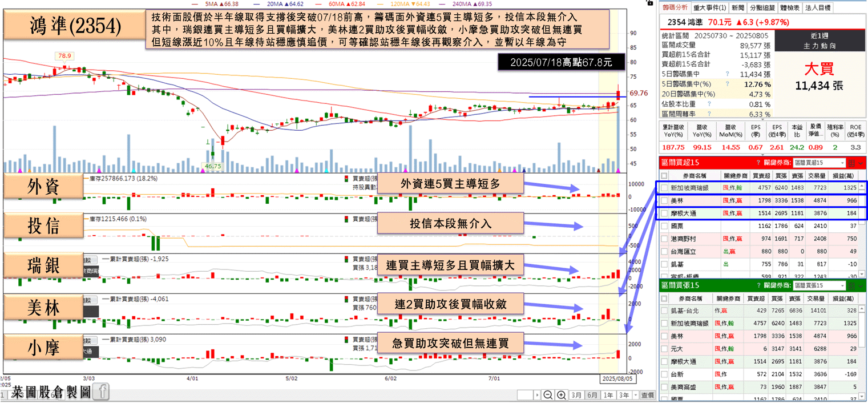The width and height of the screenshot is (868, 411).
Task: Open the dropdown arrow next to 3年 button
Action: 635,395
